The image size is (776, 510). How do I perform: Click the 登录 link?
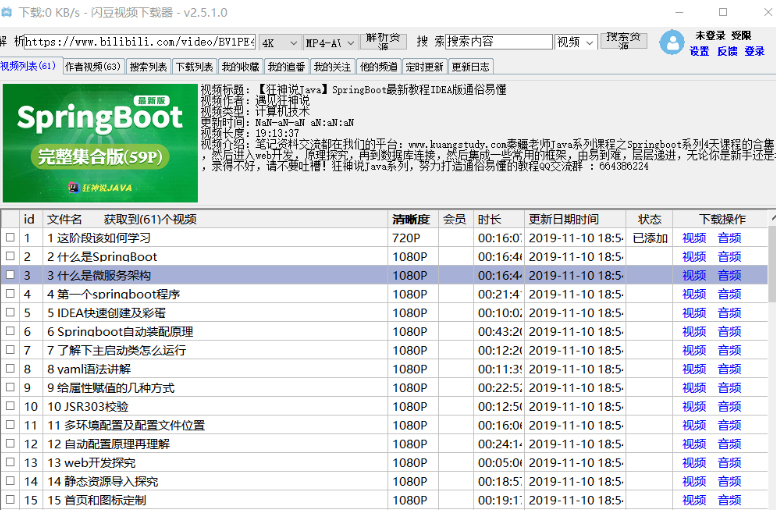click(755, 51)
